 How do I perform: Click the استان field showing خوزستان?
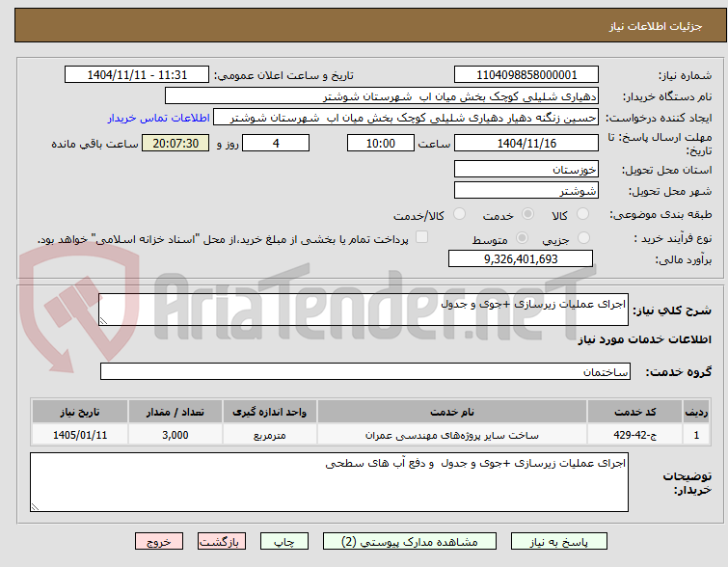tap(526, 170)
